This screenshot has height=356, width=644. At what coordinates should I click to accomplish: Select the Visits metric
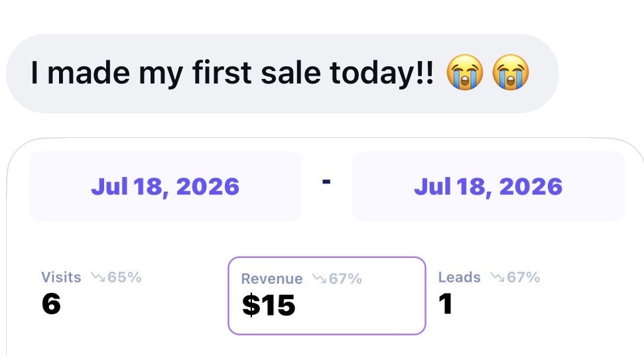(x=91, y=292)
